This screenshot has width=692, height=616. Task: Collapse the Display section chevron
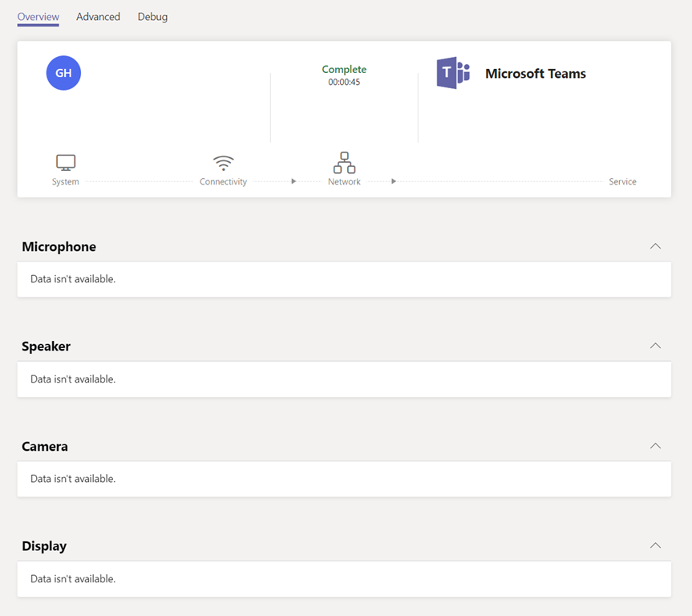pyautogui.click(x=655, y=545)
